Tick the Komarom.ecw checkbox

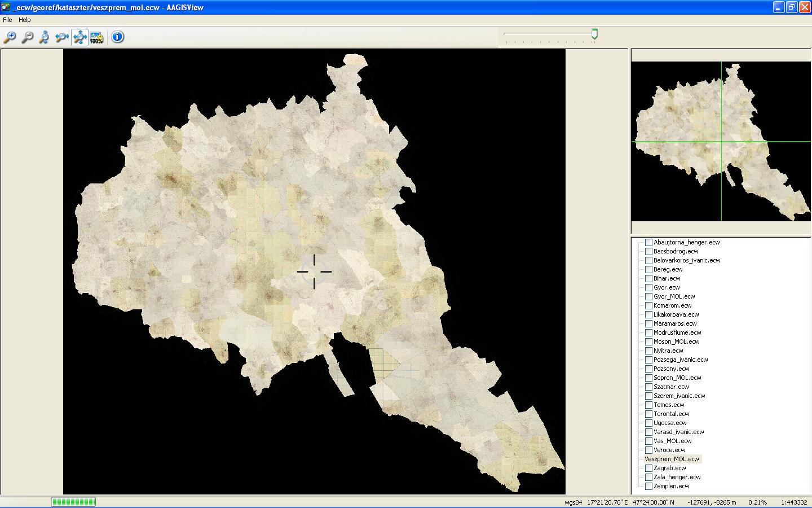pyautogui.click(x=648, y=305)
